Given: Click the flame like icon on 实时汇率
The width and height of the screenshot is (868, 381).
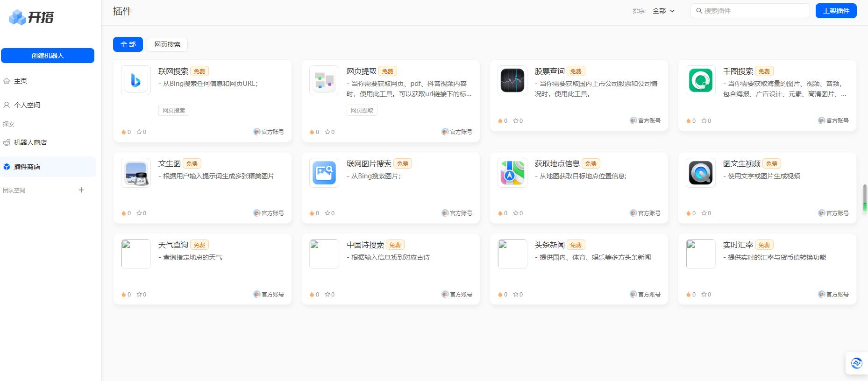Looking at the screenshot, I should [x=688, y=295].
